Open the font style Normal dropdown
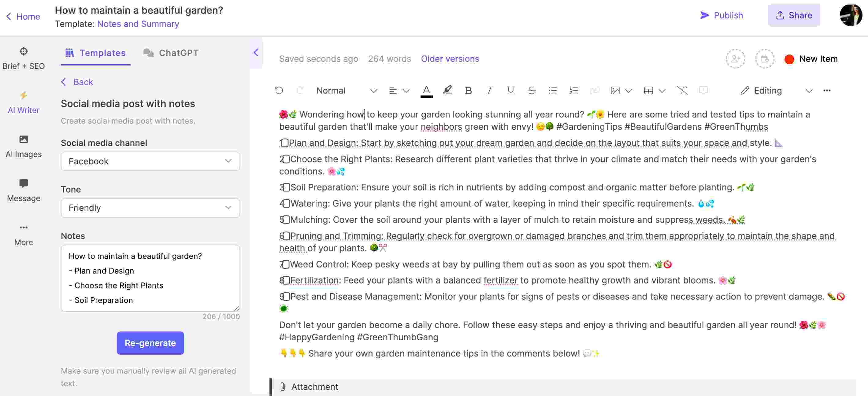This screenshot has width=868, height=396. pos(345,90)
